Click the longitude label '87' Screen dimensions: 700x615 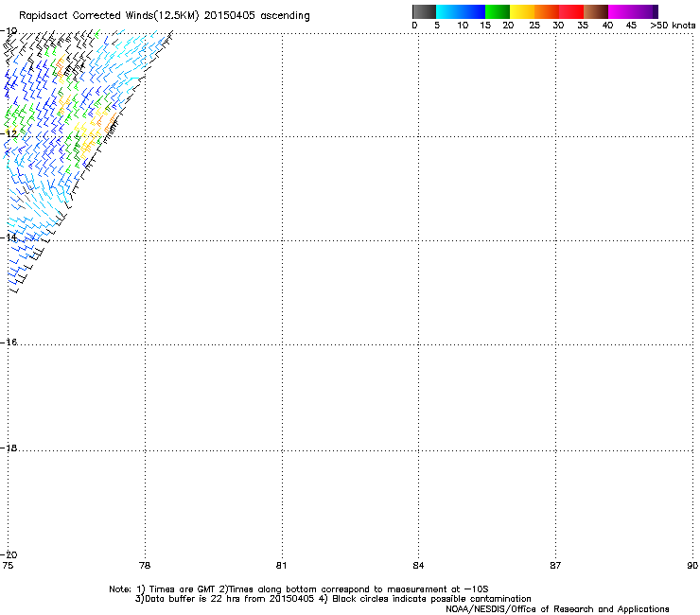(555, 566)
